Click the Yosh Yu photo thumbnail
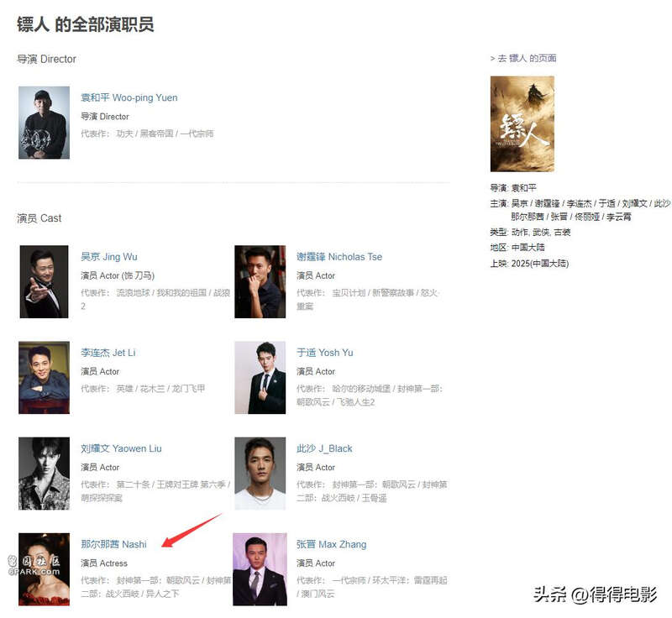Image resolution: width=672 pixels, height=618 pixels. pyautogui.click(x=260, y=378)
